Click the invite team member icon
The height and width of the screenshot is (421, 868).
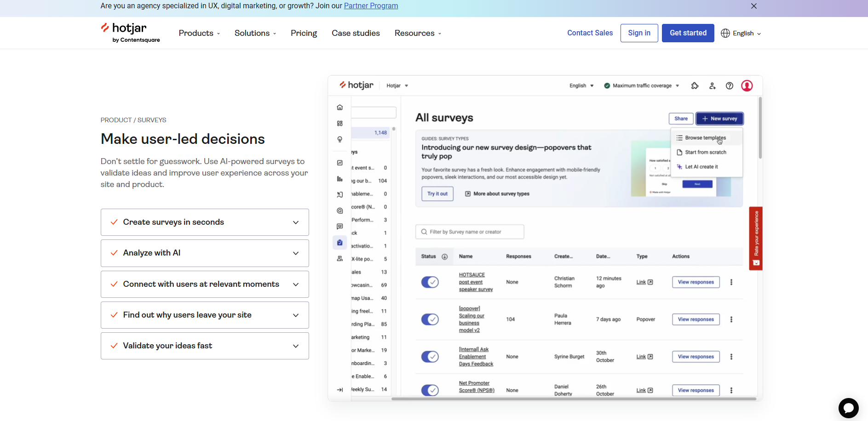(x=713, y=85)
